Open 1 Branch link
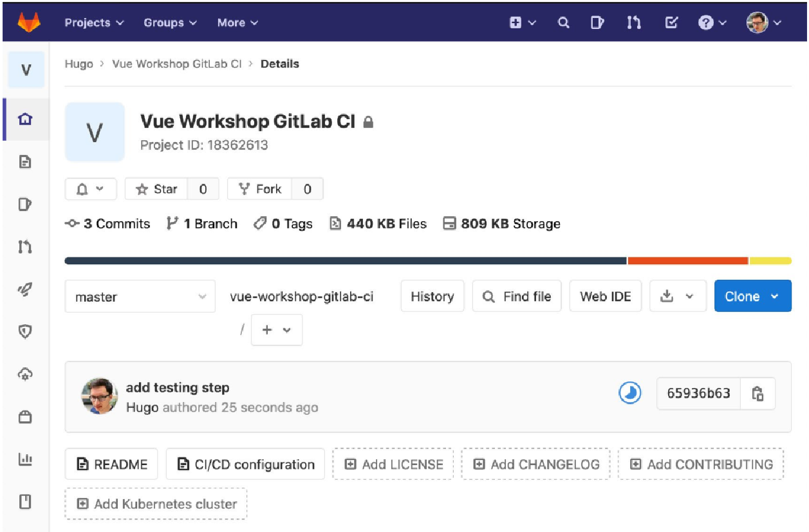The height and width of the screenshot is (532, 809). [201, 224]
